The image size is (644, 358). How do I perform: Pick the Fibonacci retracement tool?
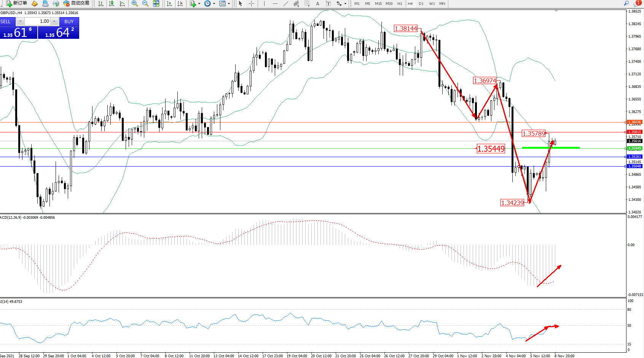point(307,3)
